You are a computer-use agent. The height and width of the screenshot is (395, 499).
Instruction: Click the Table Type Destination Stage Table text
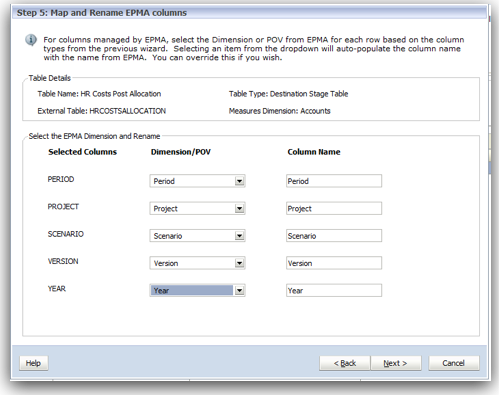(288, 94)
